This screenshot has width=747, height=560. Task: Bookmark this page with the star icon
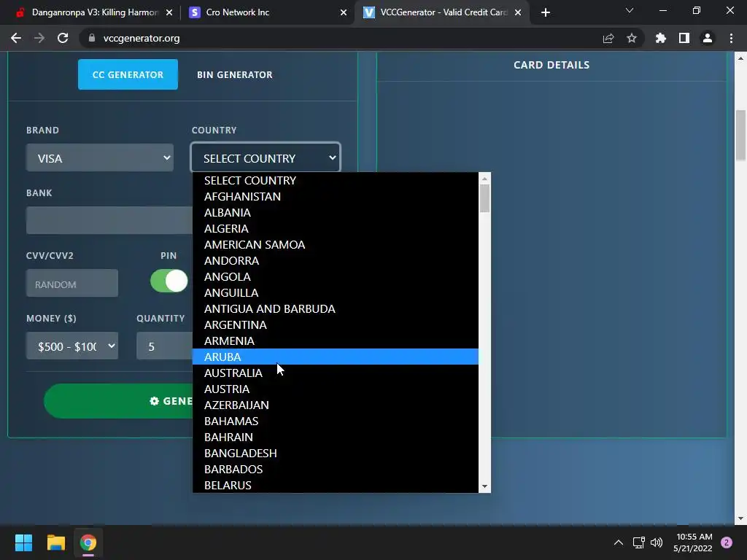click(631, 38)
